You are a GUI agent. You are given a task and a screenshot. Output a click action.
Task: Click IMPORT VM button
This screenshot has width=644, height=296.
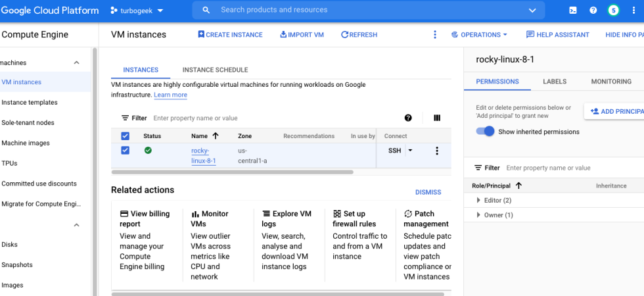(302, 35)
